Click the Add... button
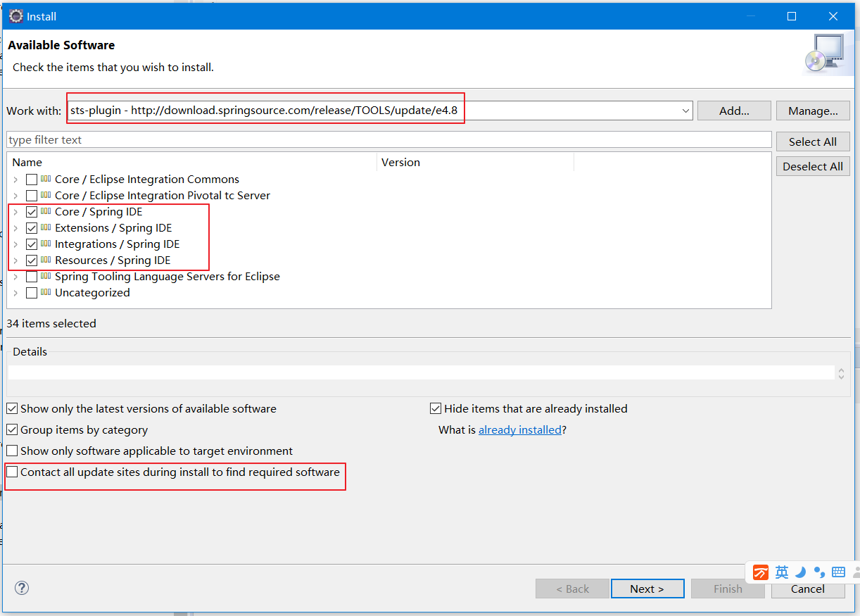Image resolution: width=860 pixels, height=616 pixels. click(734, 111)
